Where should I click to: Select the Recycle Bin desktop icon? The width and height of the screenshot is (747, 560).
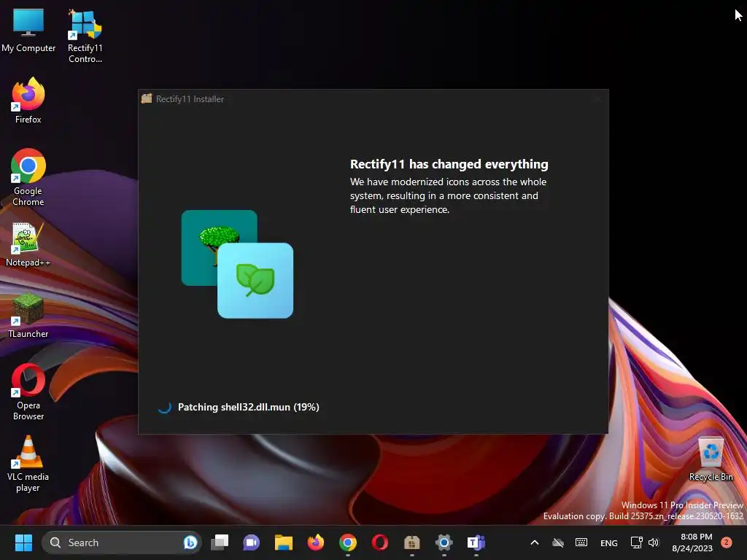click(x=711, y=459)
